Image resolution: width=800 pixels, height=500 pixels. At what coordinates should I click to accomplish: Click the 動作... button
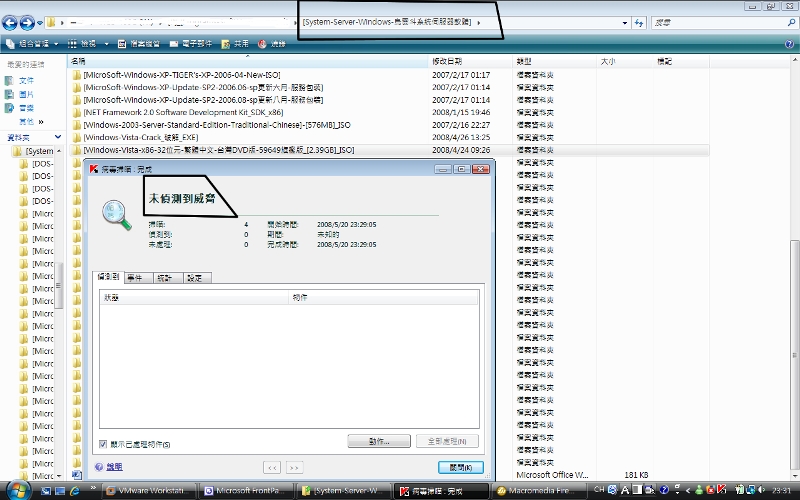tap(379, 441)
